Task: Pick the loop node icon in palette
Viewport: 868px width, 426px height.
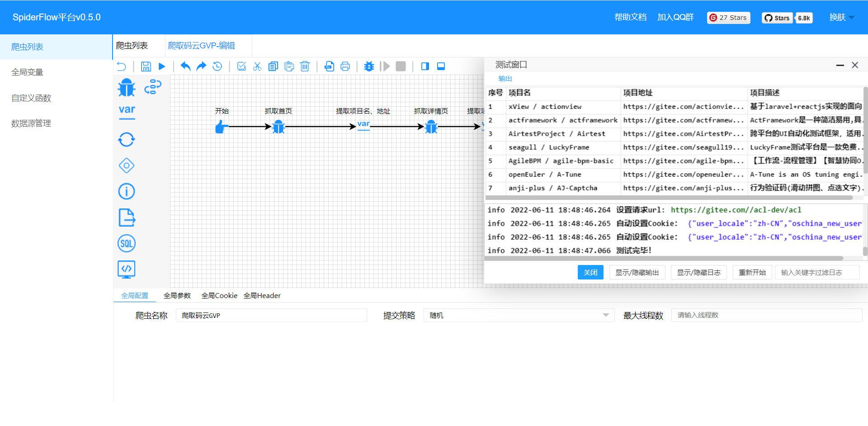Action: click(x=127, y=140)
